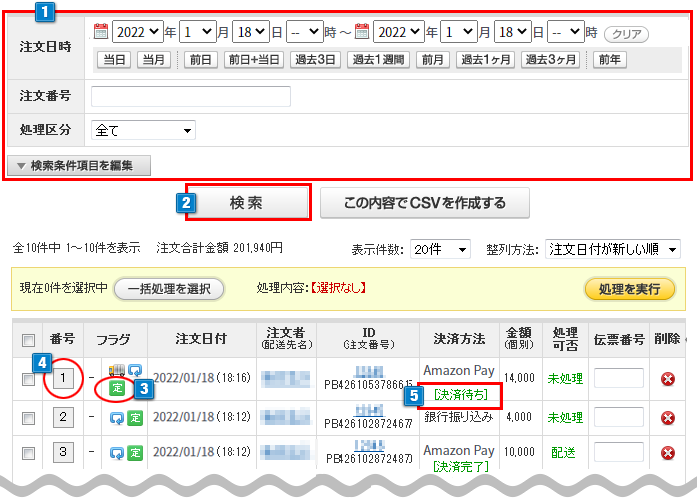
Task: Click 銀行振り込み payment method text
Action: pyautogui.click(x=459, y=417)
